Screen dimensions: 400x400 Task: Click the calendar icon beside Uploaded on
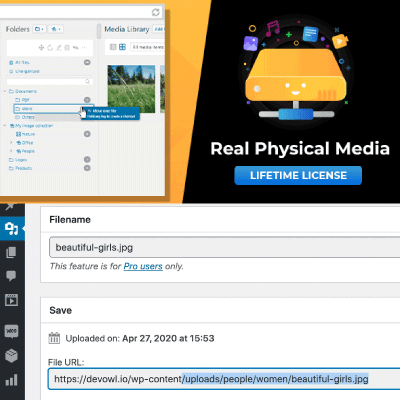pos(54,338)
